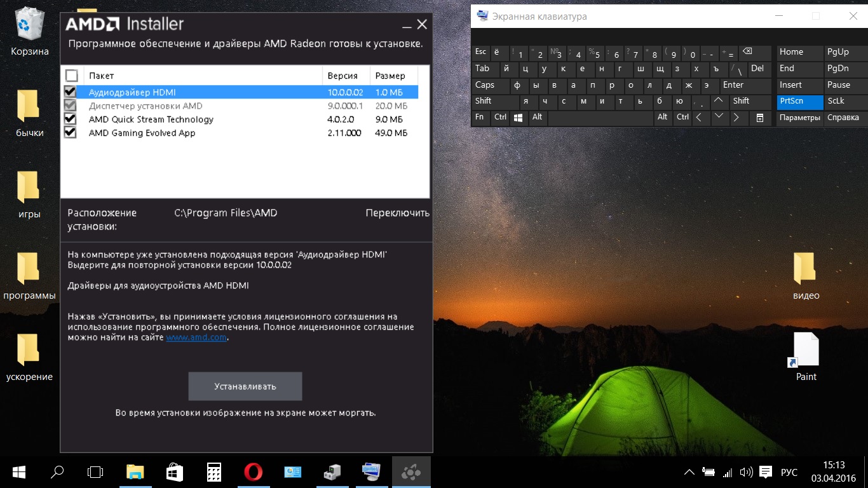868x488 pixels.
Task: Tap the space bar on on-screen keyboard
Action: pyautogui.click(x=600, y=118)
